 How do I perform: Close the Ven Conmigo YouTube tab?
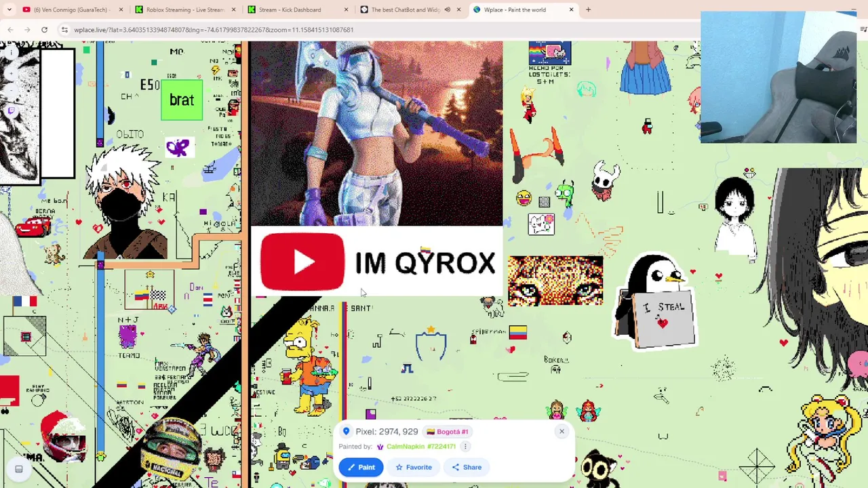point(121,9)
